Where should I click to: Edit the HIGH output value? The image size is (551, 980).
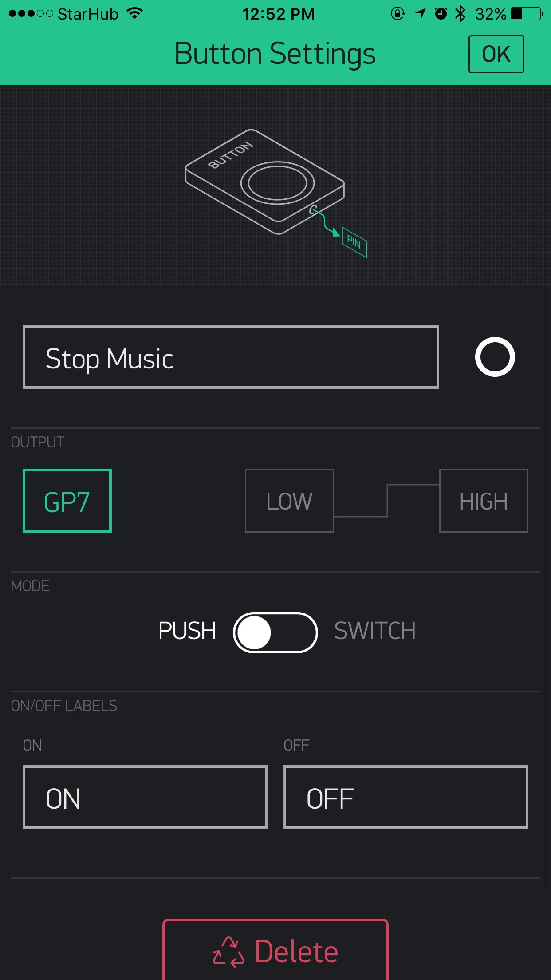484,501
